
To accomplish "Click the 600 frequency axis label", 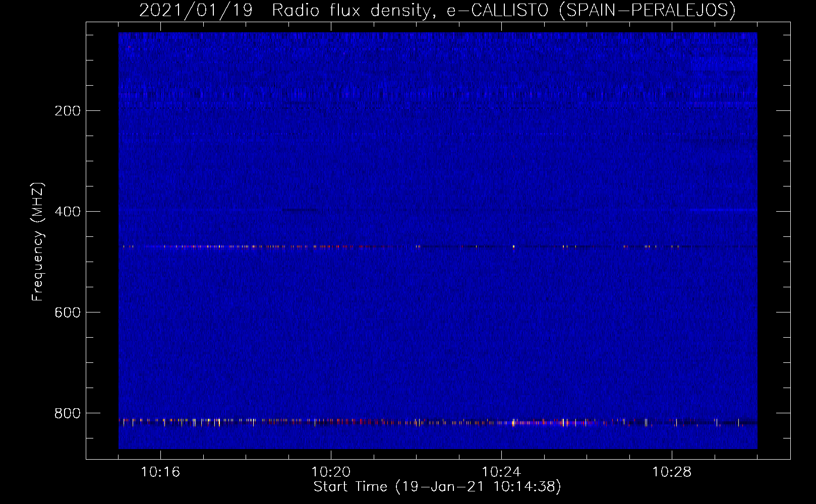I will (x=68, y=312).
